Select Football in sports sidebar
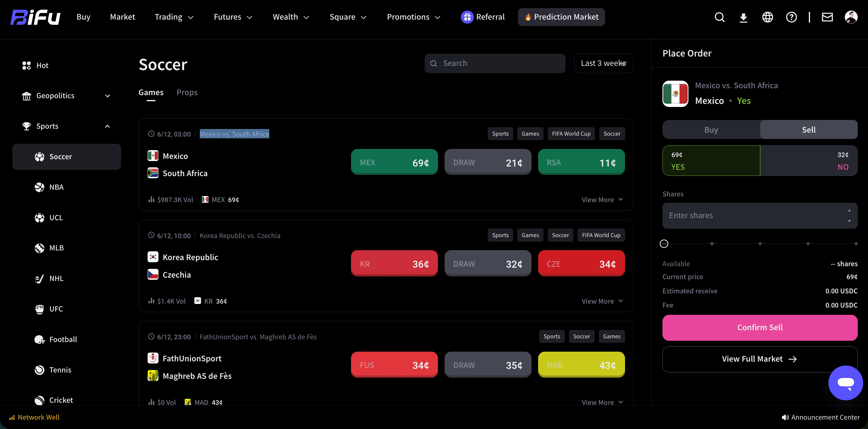Screen dimensions: 868x429 click(x=66, y=339)
